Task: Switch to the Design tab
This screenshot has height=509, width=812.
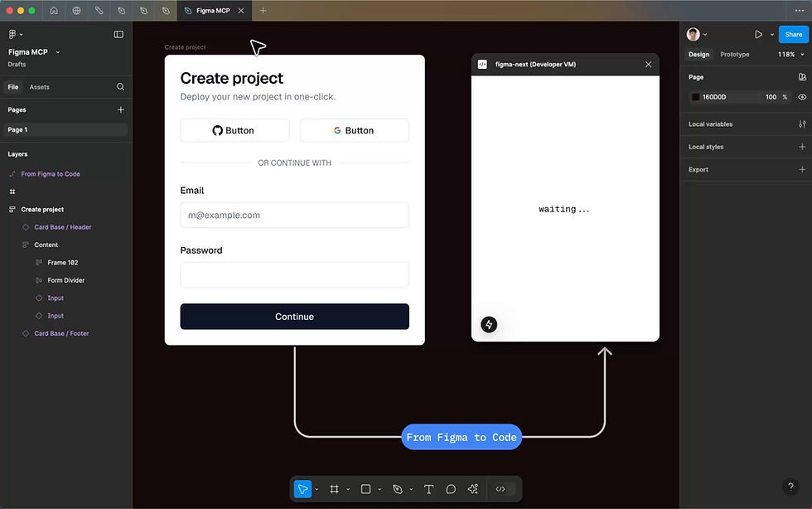Action: pos(698,55)
